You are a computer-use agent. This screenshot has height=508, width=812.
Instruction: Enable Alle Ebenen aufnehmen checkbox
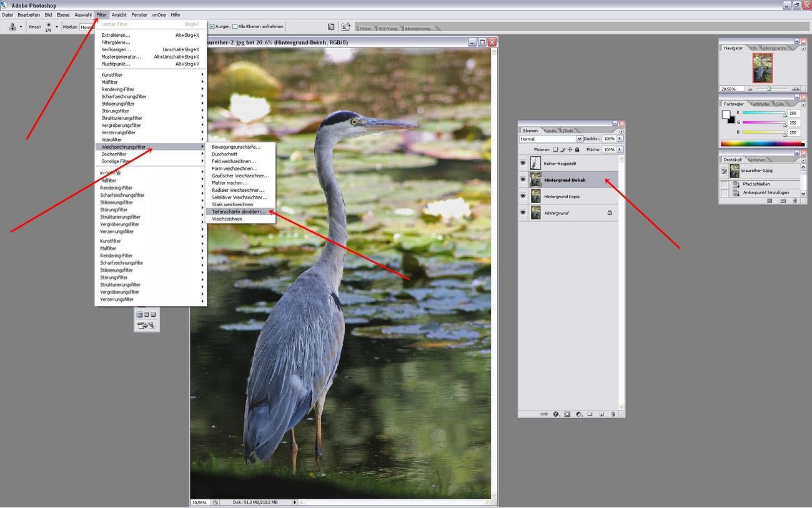click(x=235, y=27)
